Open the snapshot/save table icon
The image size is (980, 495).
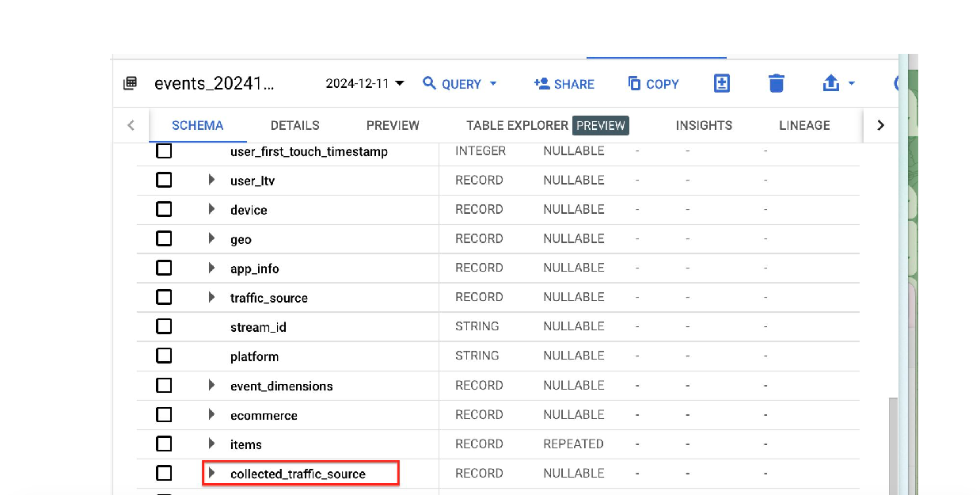pos(721,83)
